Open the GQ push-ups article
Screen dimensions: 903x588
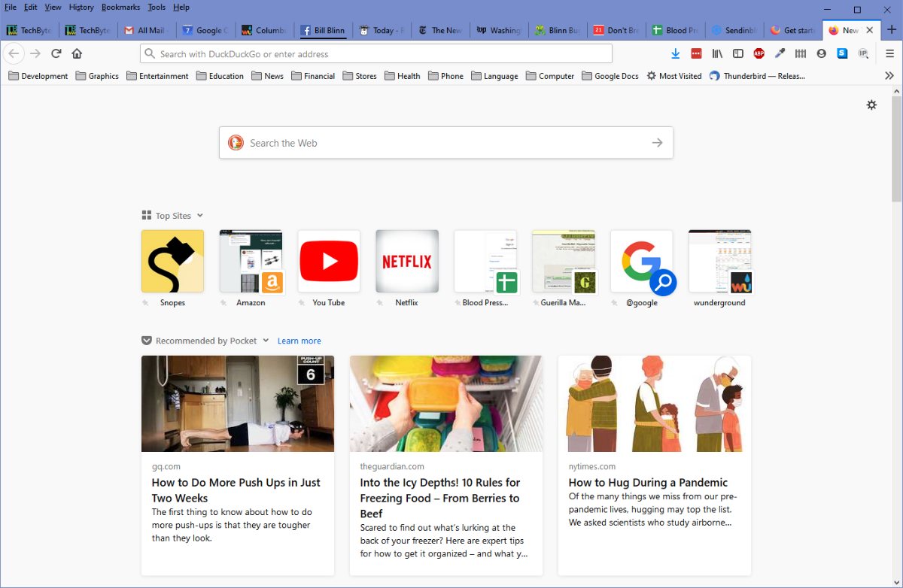point(238,465)
